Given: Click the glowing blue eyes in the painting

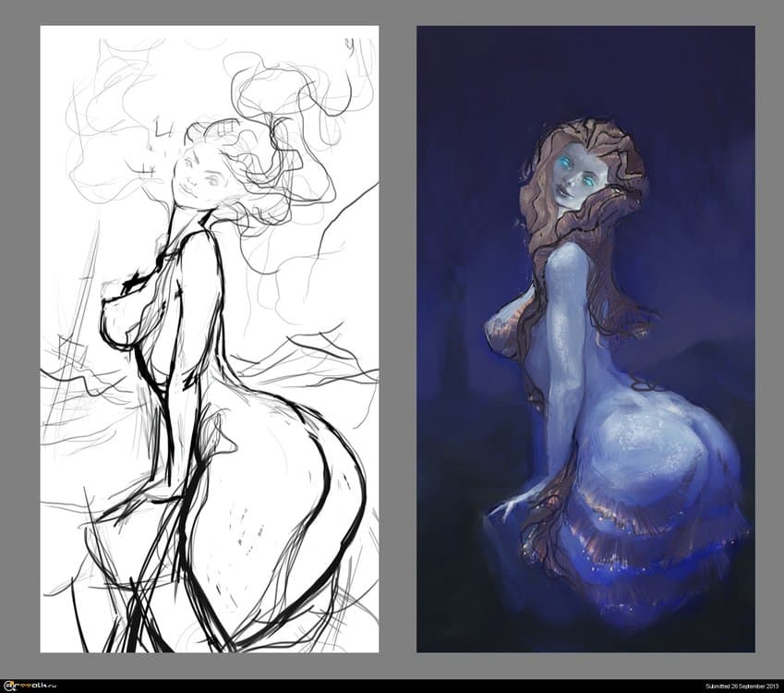Looking at the screenshot, I should (573, 164).
